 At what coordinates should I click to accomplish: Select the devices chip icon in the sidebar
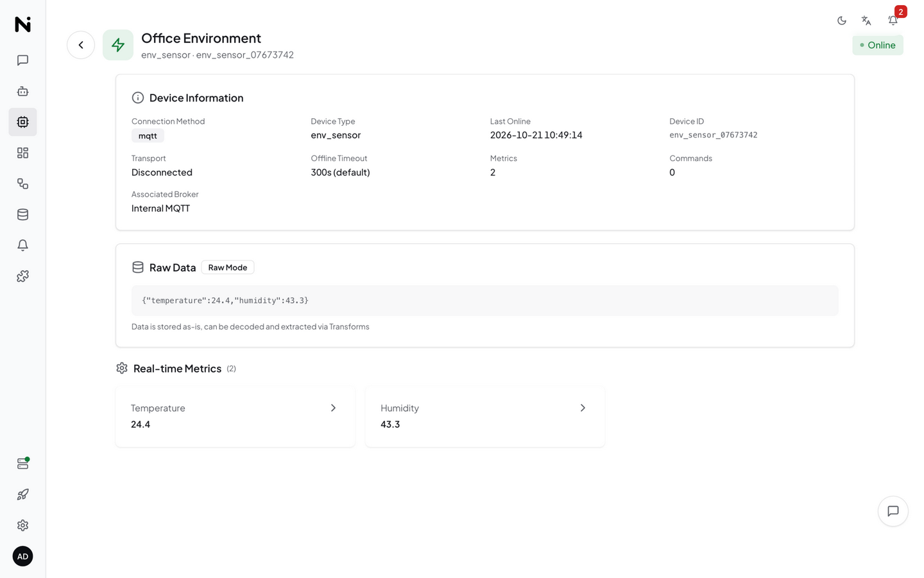tap(22, 122)
